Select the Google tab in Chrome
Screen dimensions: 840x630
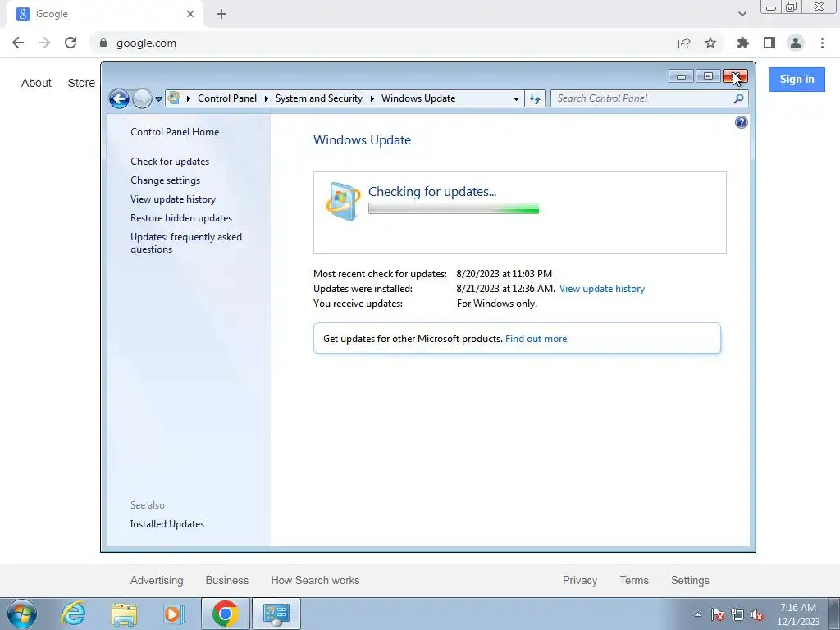coord(104,14)
